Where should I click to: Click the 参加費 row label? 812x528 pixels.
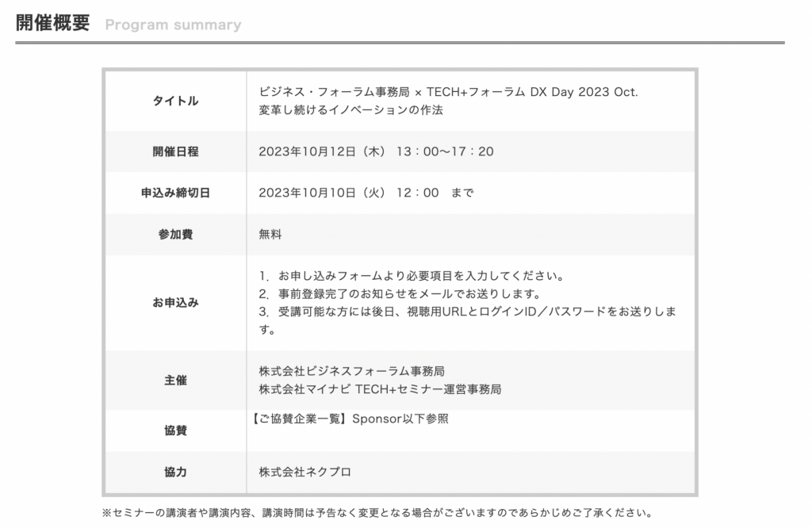click(175, 235)
